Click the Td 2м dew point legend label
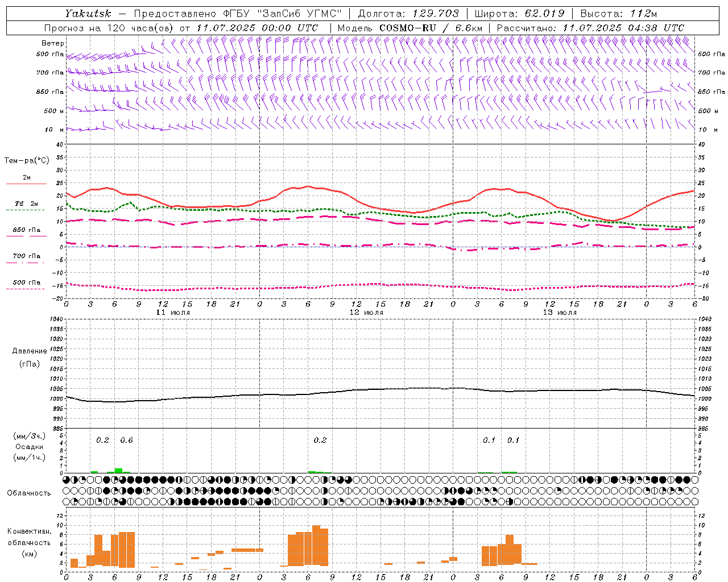728x582 pixels. [26, 203]
